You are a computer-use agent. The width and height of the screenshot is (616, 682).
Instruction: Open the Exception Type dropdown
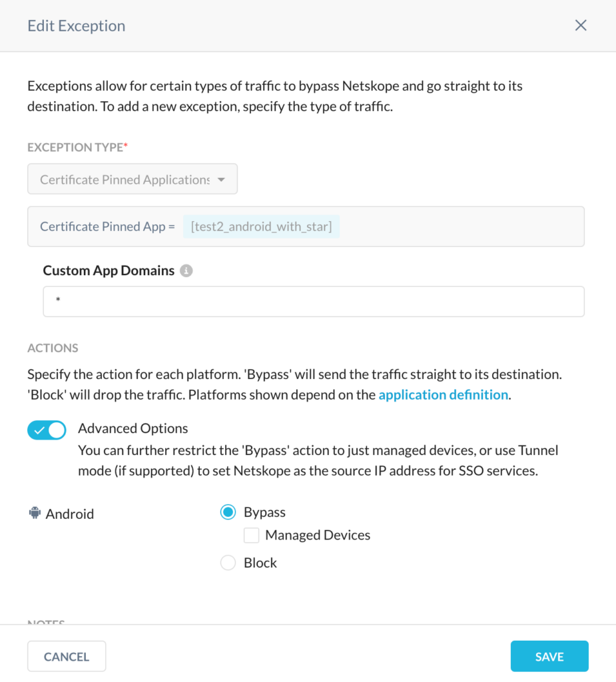click(132, 178)
